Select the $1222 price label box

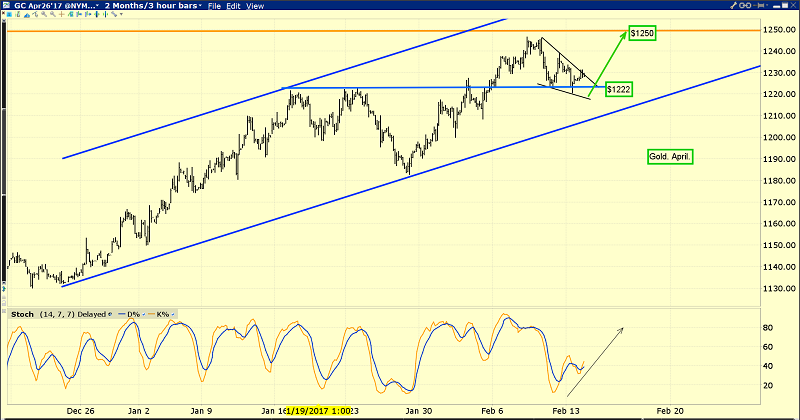[x=619, y=89]
